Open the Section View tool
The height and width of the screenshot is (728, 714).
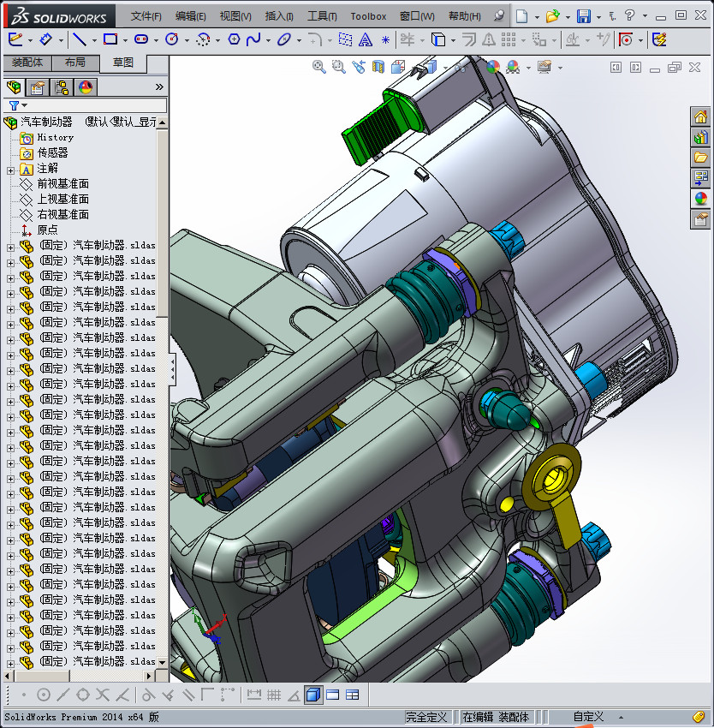coord(378,67)
